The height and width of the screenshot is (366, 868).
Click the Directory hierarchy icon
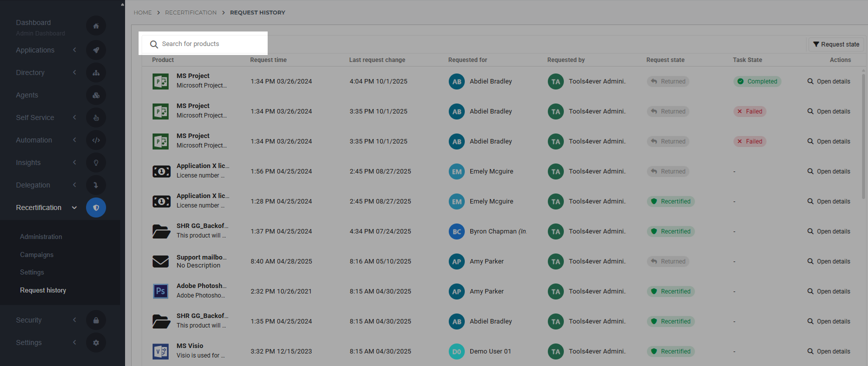(x=96, y=72)
